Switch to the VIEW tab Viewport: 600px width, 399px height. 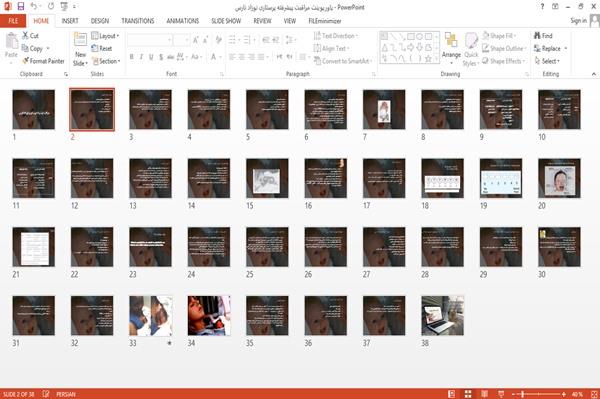(x=290, y=21)
